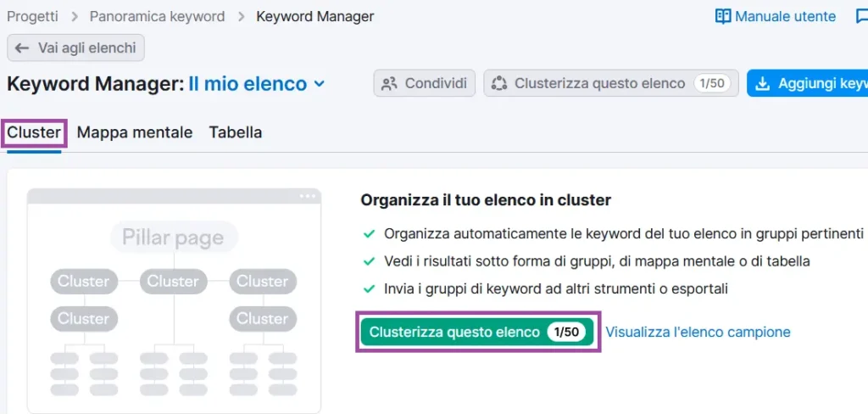Viewport: 868px width, 414px height.
Task: Open the Il mio elenco list selector
Action: (248, 84)
